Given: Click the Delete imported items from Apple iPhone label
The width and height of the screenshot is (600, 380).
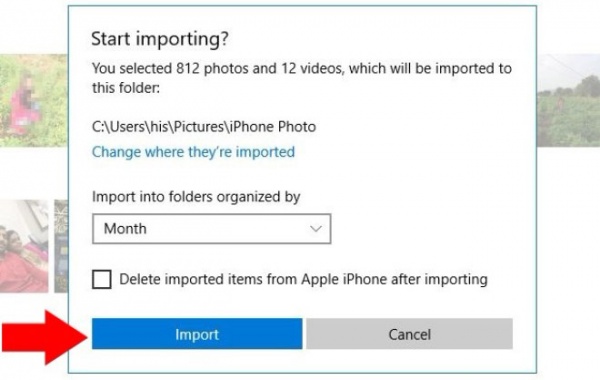Looking at the screenshot, I should pos(303,279).
